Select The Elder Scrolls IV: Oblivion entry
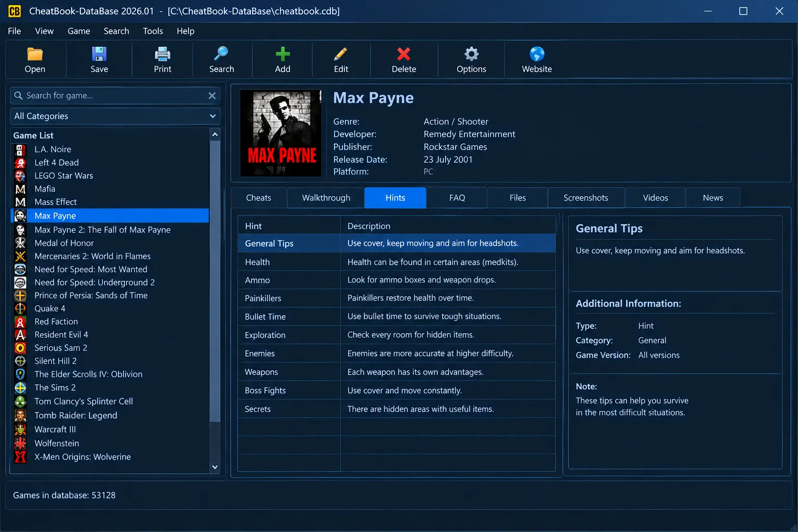 [110, 374]
